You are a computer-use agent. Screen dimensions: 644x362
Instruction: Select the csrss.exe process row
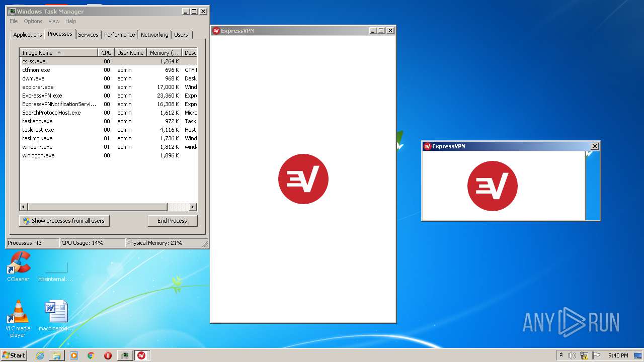108,61
